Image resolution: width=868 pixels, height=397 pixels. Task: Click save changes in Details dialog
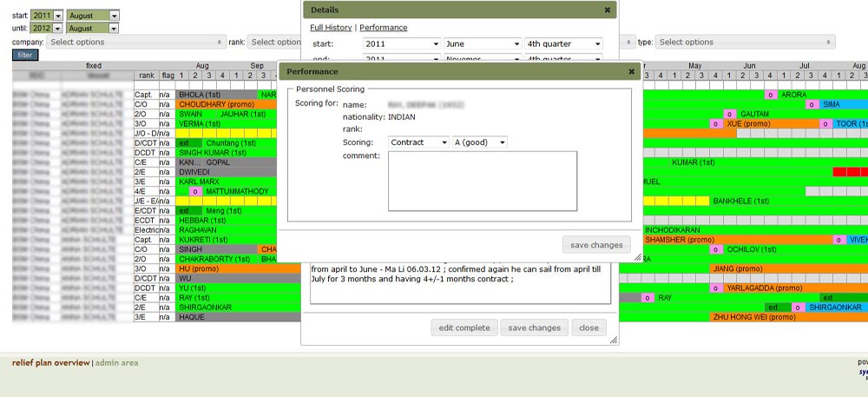[534, 328]
